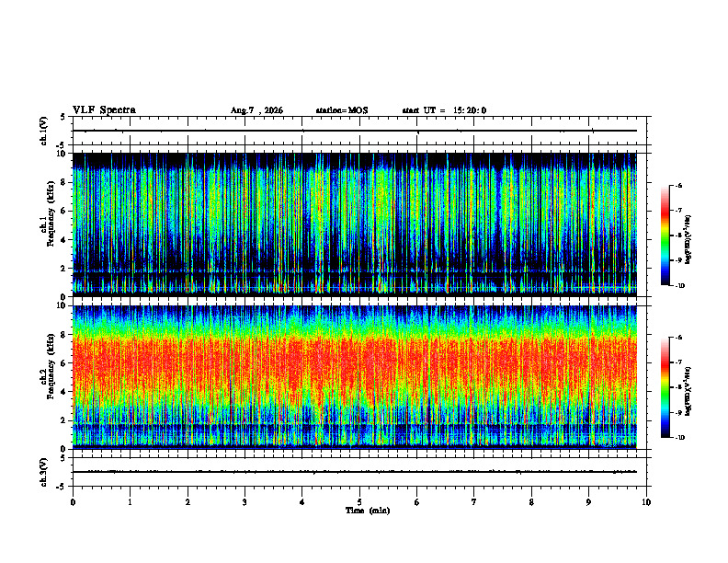Click the "-6" label on ch.1 colorbar
Viewport: 728px width, 563px height.
[x=678, y=185]
